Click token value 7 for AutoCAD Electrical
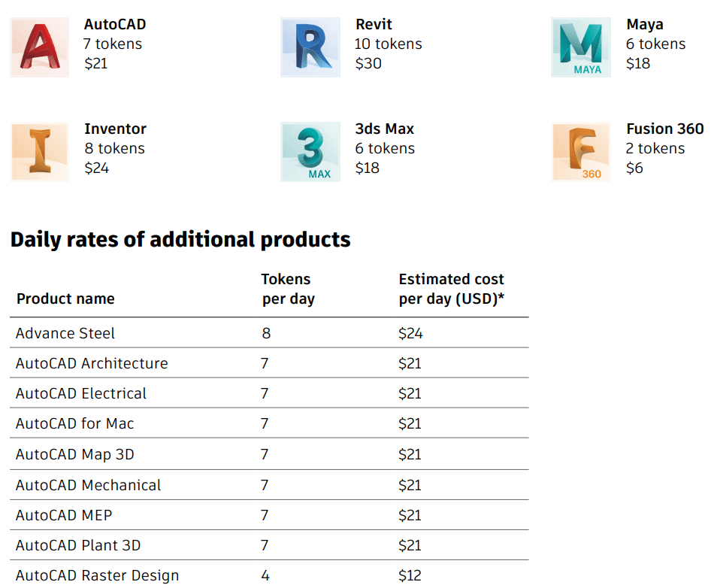This screenshot has width=717, height=588. (x=265, y=393)
